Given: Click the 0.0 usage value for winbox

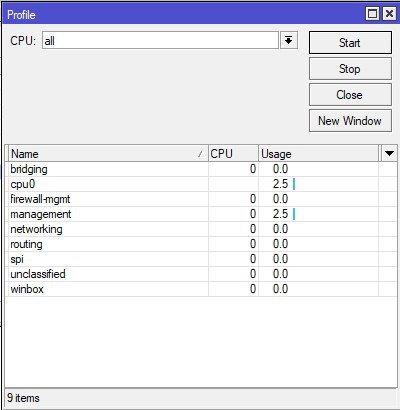Looking at the screenshot, I should click(280, 289).
